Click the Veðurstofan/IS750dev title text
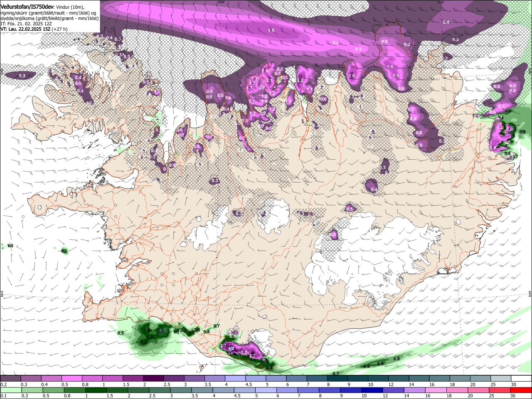Image resolution: width=532 pixels, height=399 pixels. 27,7
